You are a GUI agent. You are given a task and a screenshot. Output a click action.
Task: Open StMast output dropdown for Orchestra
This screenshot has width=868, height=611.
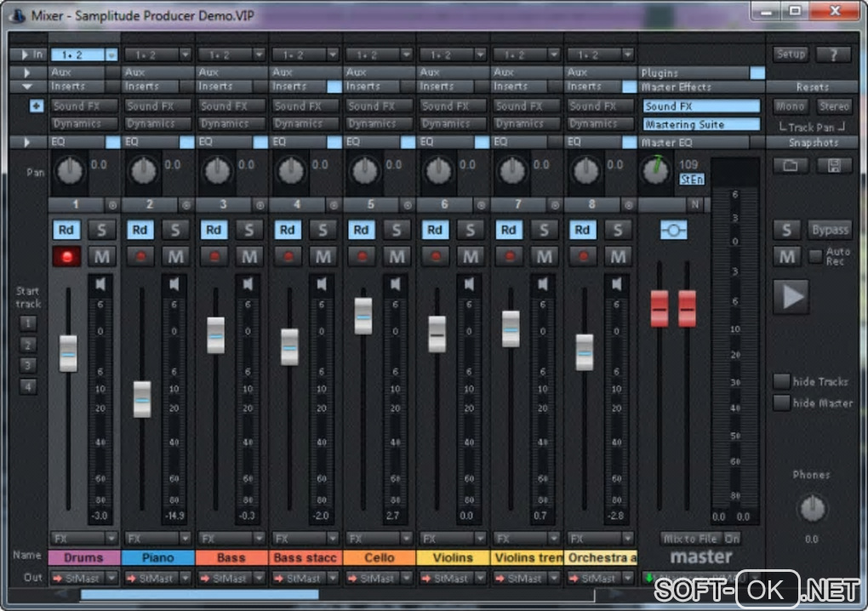click(x=627, y=578)
